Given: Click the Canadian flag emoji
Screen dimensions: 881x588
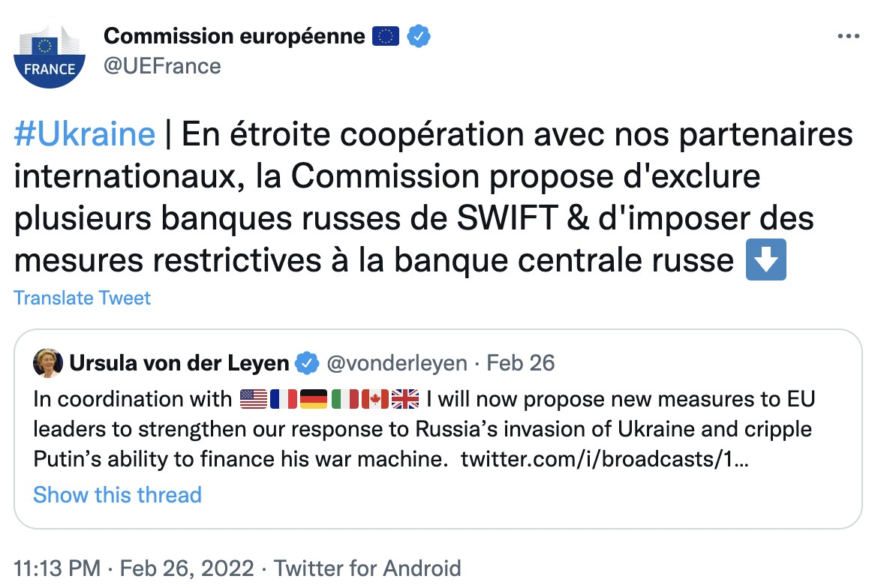Looking at the screenshot, I should click(x=374, y=399).
